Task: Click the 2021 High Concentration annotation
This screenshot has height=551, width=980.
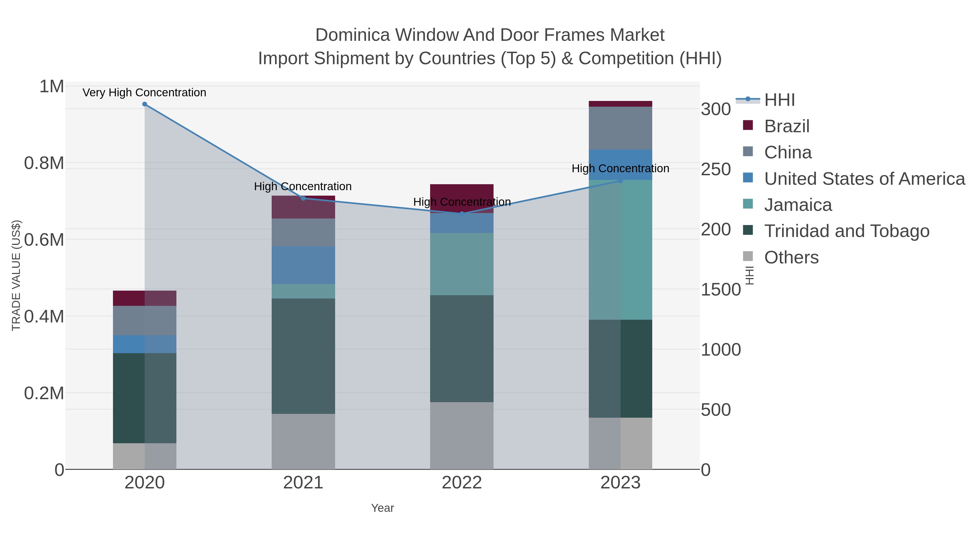Action: tap(303, 186)
